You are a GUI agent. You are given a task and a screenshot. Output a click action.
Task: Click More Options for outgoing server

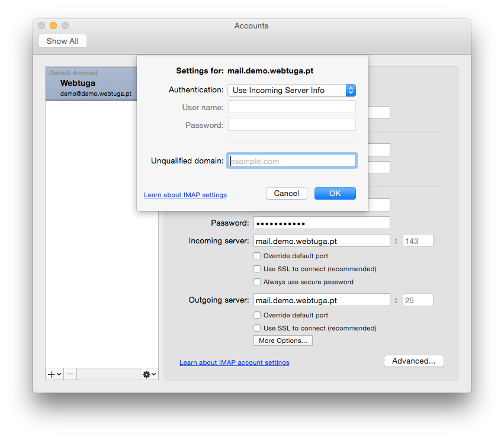pyautogui.click(x=283, y=340)
